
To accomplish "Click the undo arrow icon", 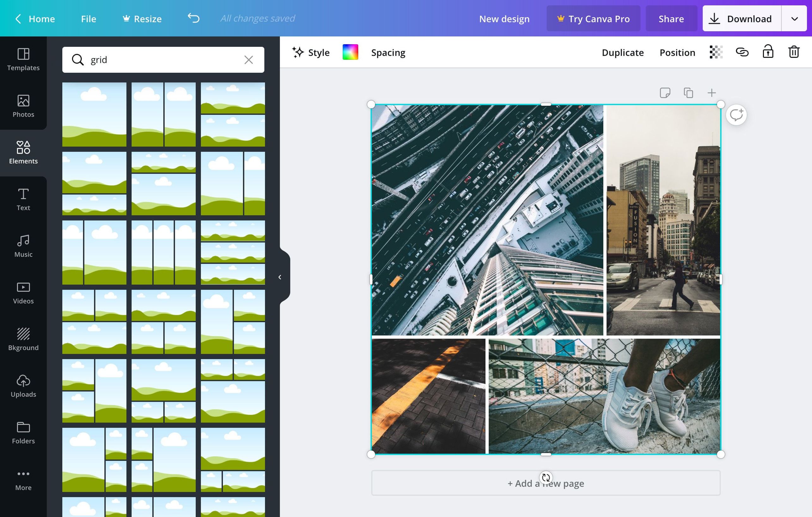I will 194,18.
